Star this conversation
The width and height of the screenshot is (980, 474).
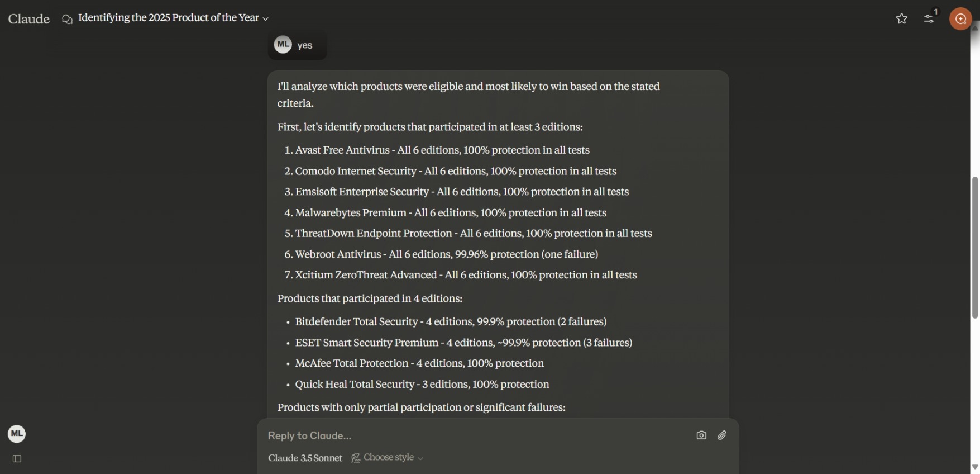[x=901, y=18]
